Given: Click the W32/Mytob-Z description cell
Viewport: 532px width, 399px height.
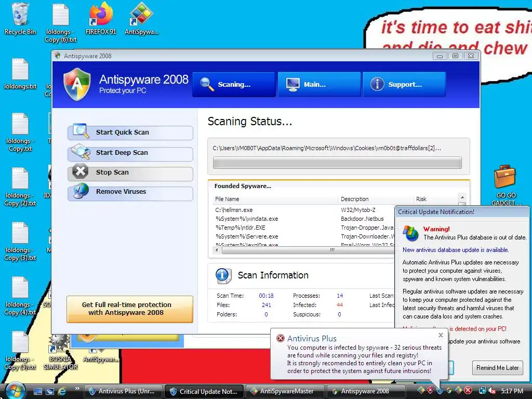Looking at the screenshot, I should click(x=358, y=210).
